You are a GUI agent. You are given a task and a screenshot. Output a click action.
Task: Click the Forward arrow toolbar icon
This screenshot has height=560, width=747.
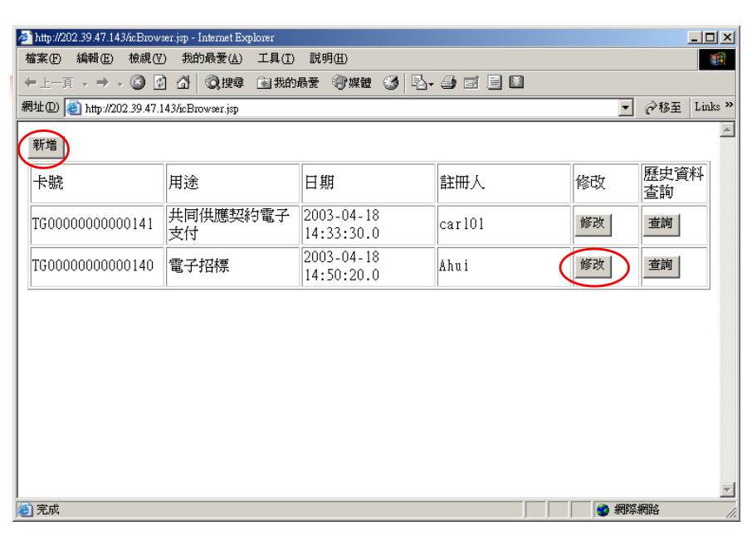102,83
